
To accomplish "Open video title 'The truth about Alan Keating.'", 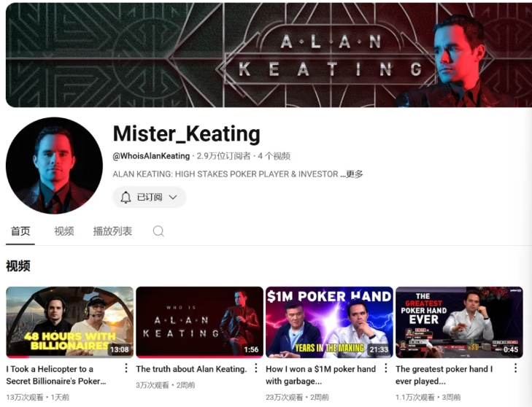I will [x=191, y=369].
